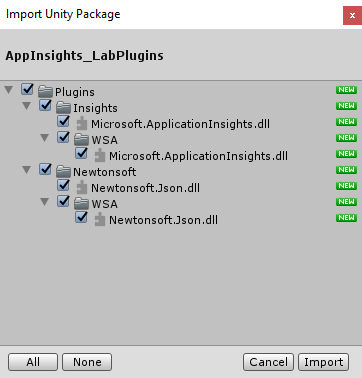This screenshot has height=378, width=362.
Task: Select the WSA label under Newtonsoft
Action: pyautogui.click(x=104, y=204)
